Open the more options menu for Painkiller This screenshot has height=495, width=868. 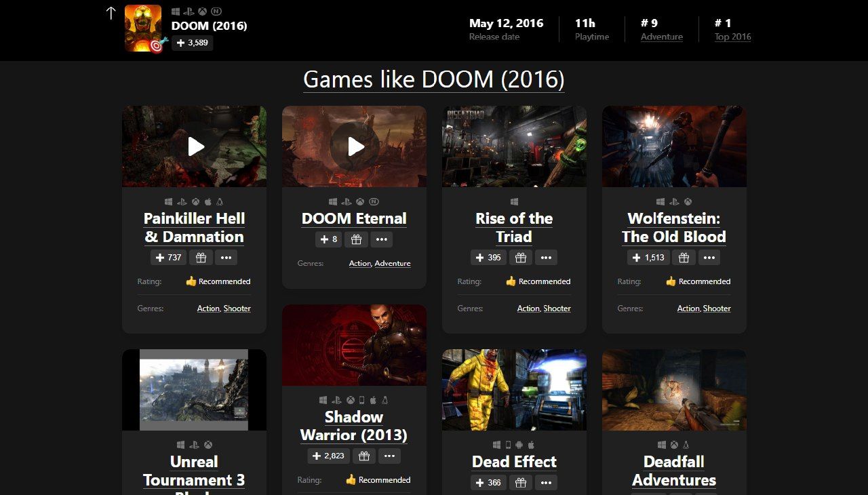click(x=226, y=258)
